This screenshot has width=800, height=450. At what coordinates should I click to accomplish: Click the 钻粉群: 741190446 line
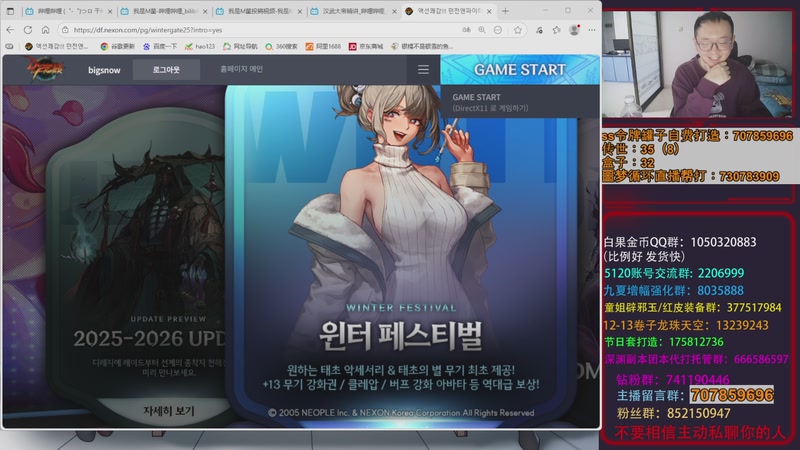[x=673, y=380]
